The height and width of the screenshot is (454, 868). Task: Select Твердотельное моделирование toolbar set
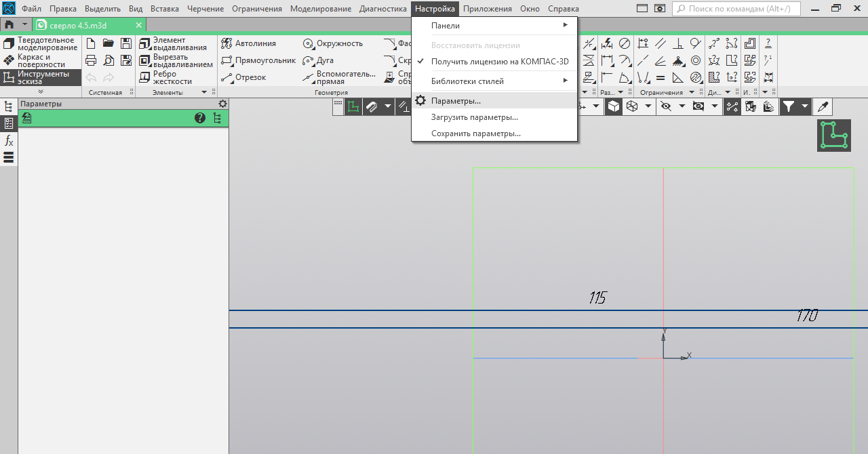41,44
